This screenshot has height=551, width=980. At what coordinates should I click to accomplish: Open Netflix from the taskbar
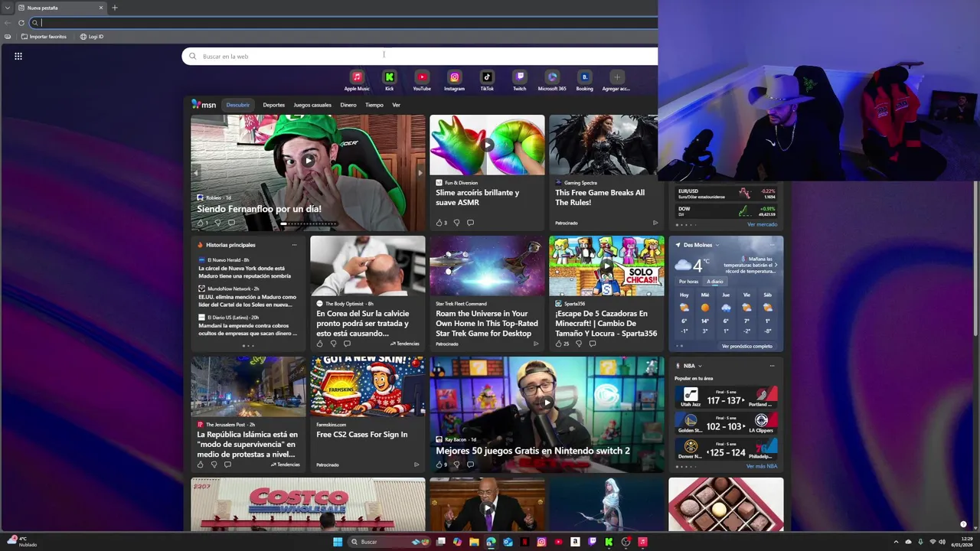[x=524, y=542]
